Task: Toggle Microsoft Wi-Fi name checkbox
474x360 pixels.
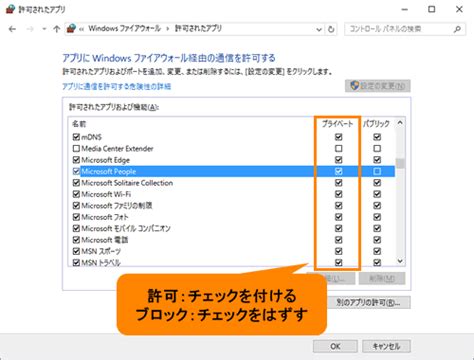Action: pyautogui.click(x=76, y=194)
